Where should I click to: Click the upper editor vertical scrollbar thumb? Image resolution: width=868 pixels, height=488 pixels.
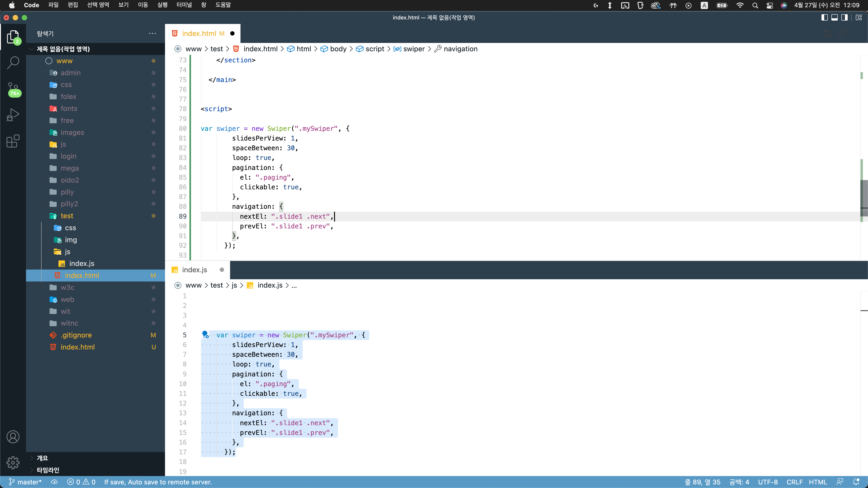click(864, 198)
